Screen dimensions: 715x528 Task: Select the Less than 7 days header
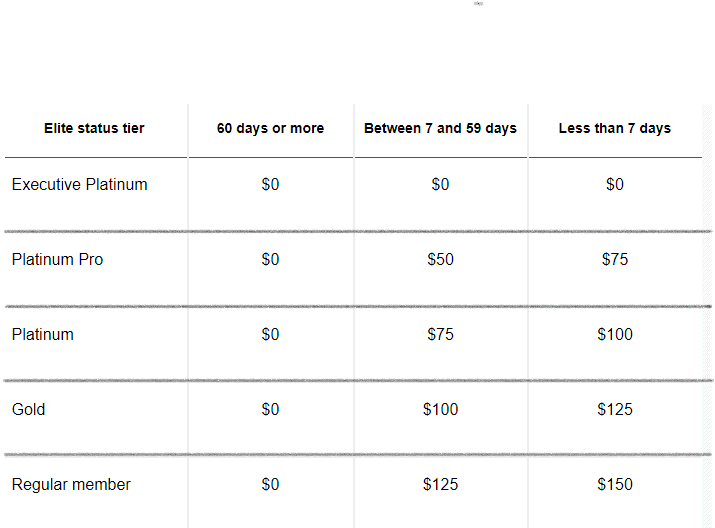(615, 128)
